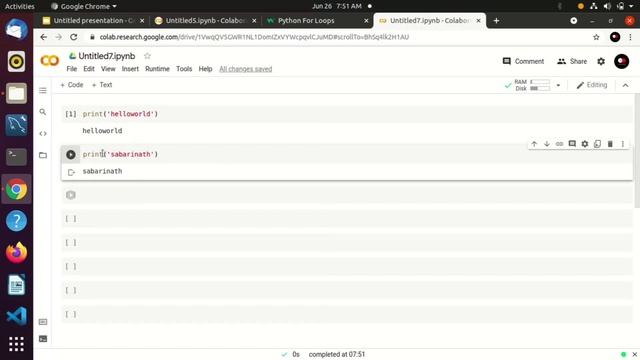
Task: Click the notebook vertical scrollbar
Action: pyautogui.click(x=637, y=151)
